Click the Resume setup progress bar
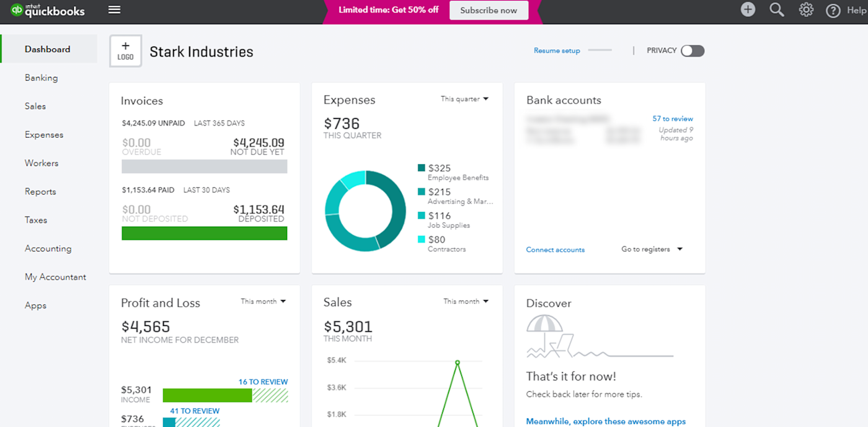 (x=599, y=51)
